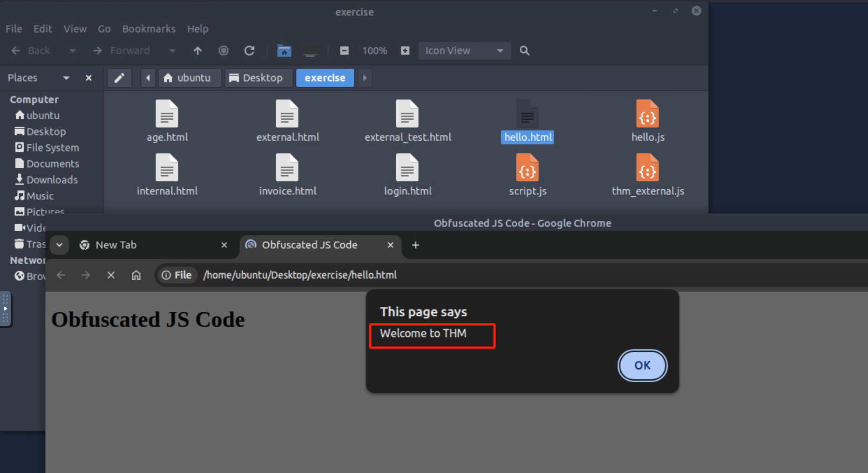Click the Chrome address bar path
The height and width of the screenshot is (473, 868).
300,275
